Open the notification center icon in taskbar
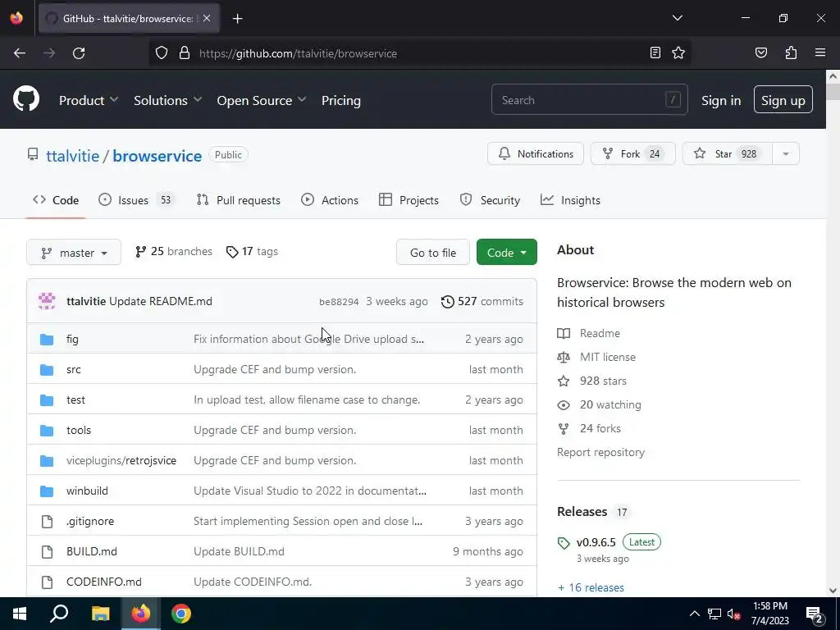The width and height of the screenshot is (840, 630). coord(815,614)
